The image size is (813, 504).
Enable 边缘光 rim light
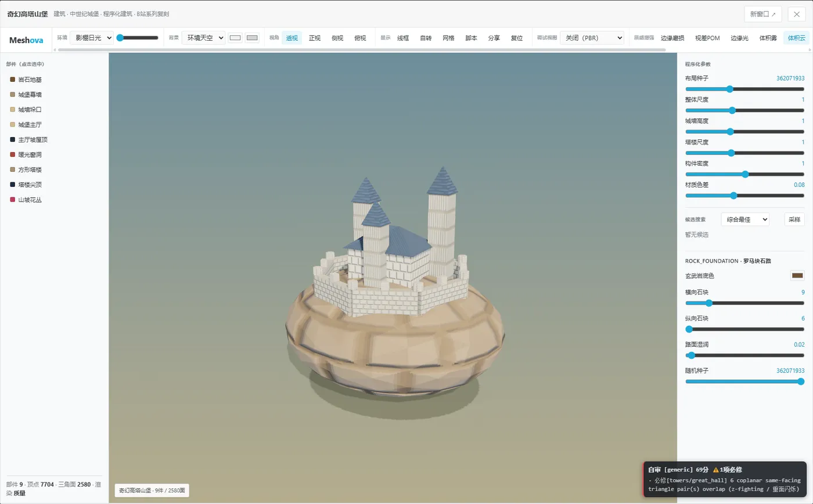point(739,38)
